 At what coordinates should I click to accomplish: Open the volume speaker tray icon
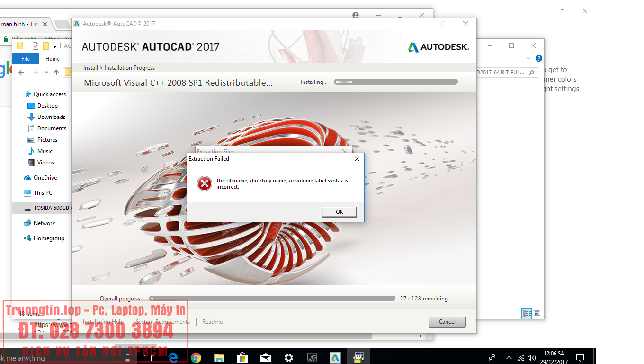(532, 358)
